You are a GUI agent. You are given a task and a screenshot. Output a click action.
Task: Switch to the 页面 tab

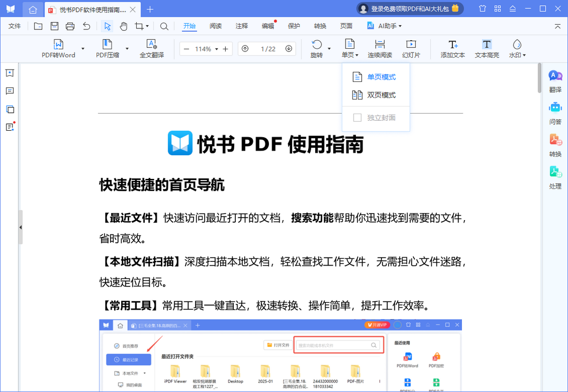346,26
